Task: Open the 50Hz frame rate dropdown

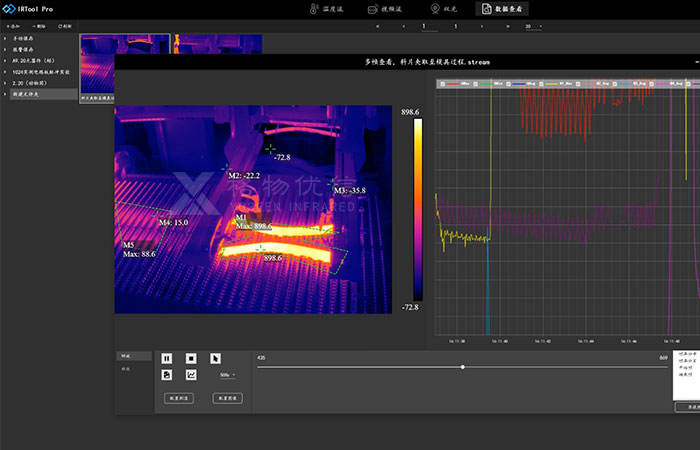Action: (x=227, y=375)
